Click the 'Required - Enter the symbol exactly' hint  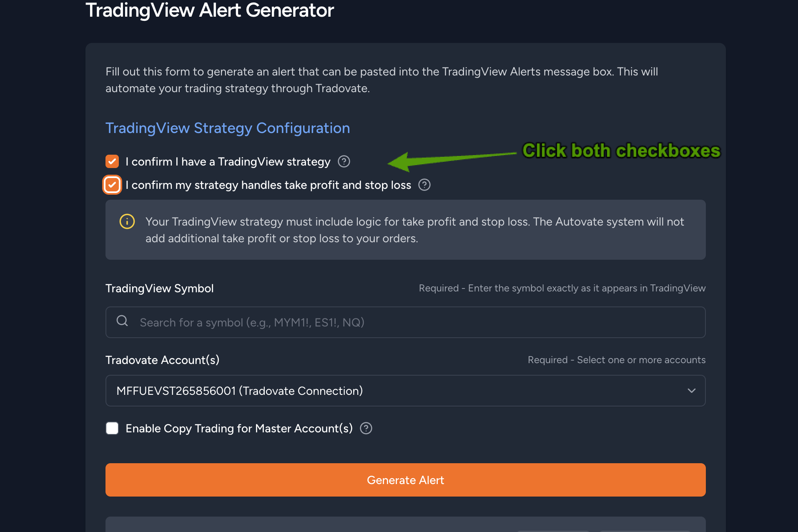(x=562, y=288)
